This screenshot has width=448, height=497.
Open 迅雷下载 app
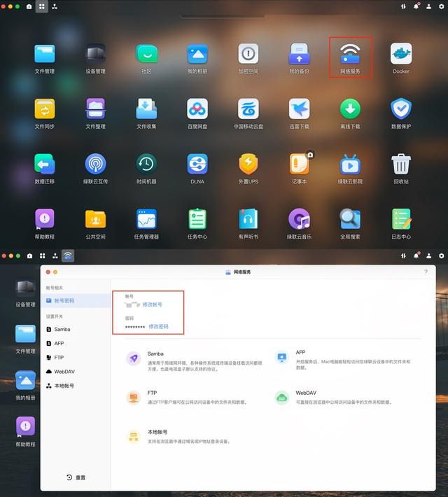(x=299, y=113)
